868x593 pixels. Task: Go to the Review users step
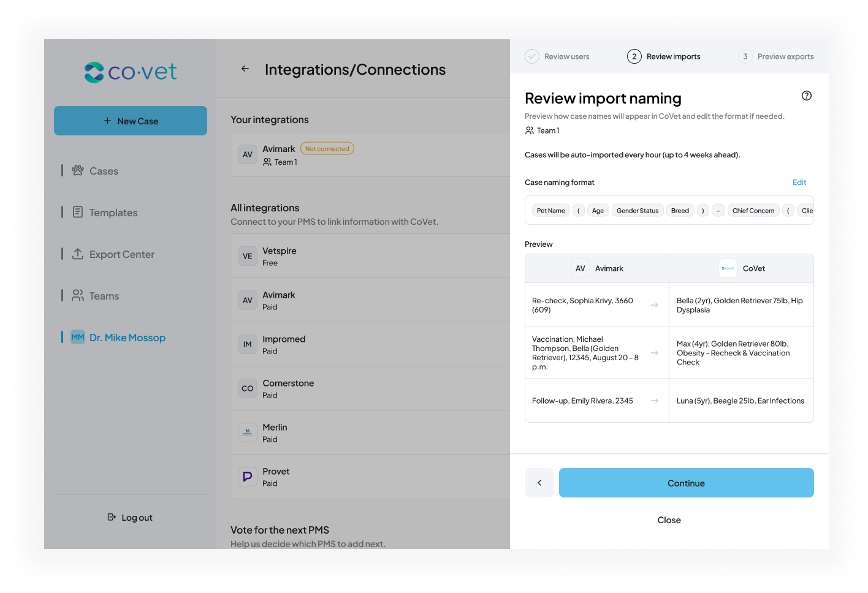point(557,56)
